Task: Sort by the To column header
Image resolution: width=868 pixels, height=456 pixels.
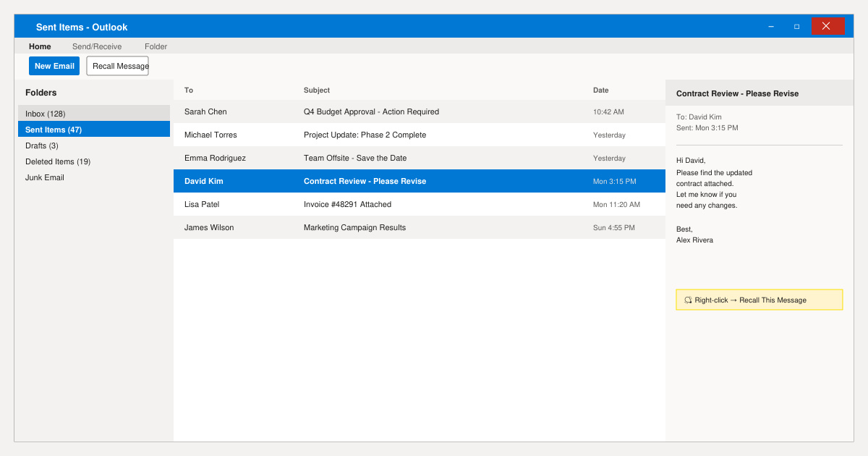Action: click(189, 90)
